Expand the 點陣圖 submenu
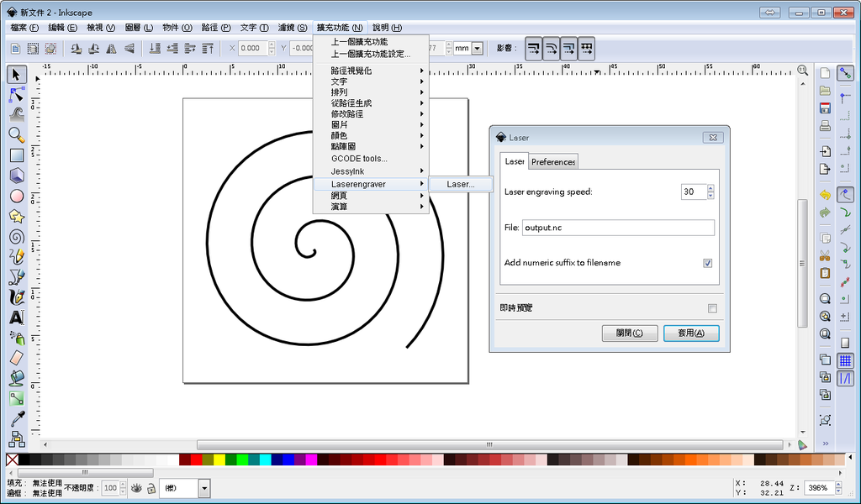The height and width of the screenshot is (504, 861). [371, 146]
